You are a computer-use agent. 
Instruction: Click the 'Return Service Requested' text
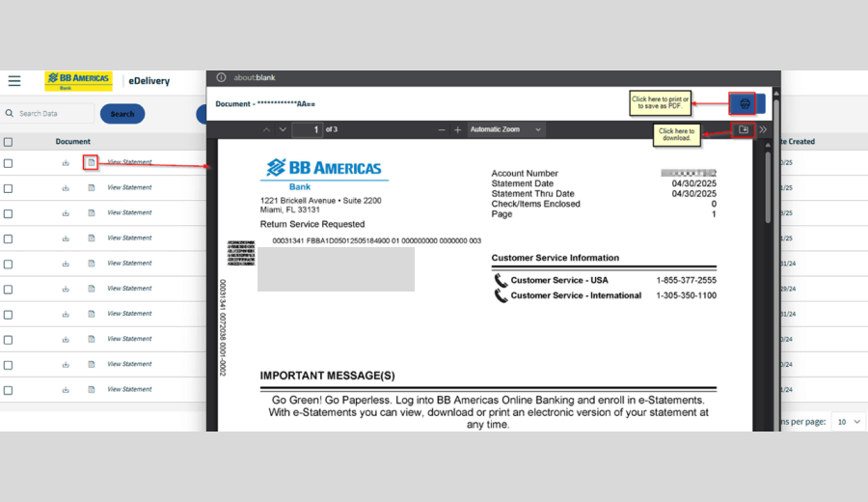312,224
